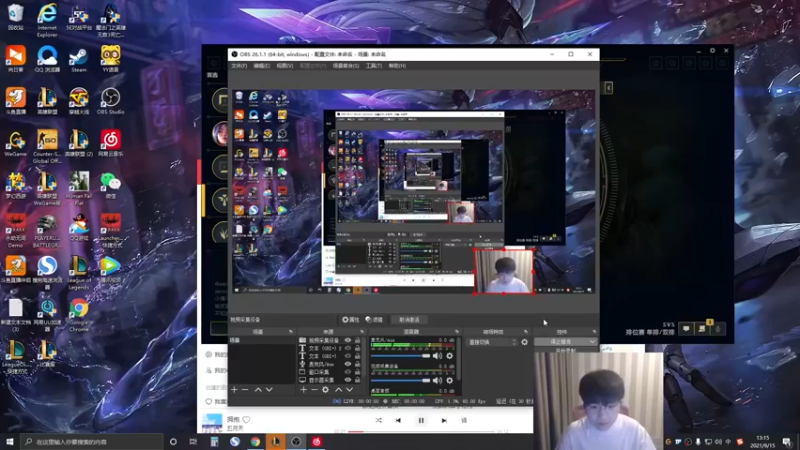Screen dimensions: 800x450
Task: Move scene up arrow
Action: point(258,390)
